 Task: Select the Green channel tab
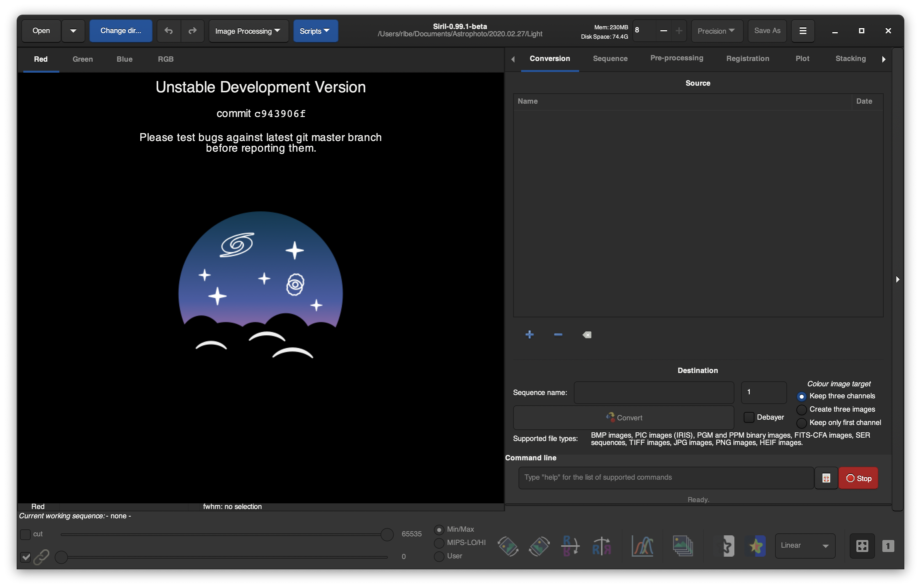tap(83, 59)
